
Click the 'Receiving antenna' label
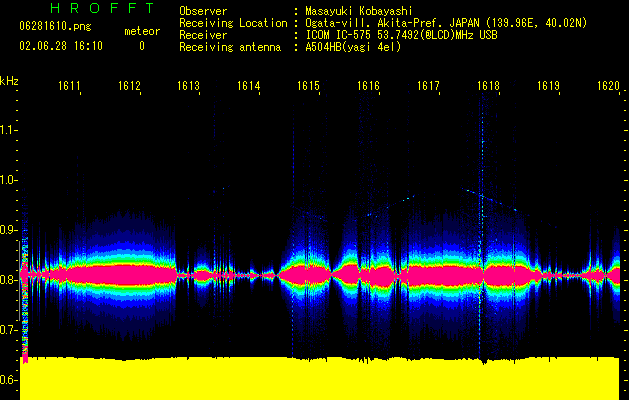[230, 47]
